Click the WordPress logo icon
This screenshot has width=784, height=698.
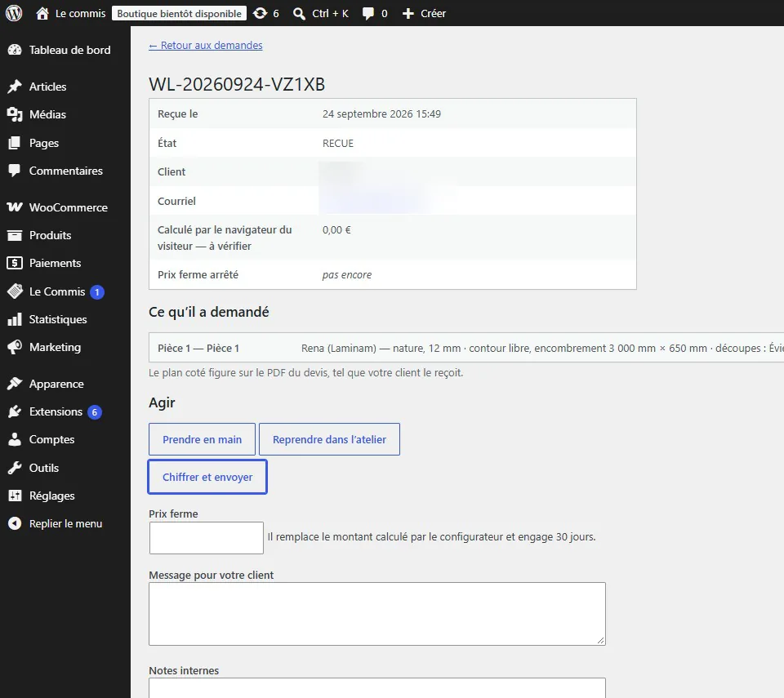pyautogui.click(x=14, y=13)
